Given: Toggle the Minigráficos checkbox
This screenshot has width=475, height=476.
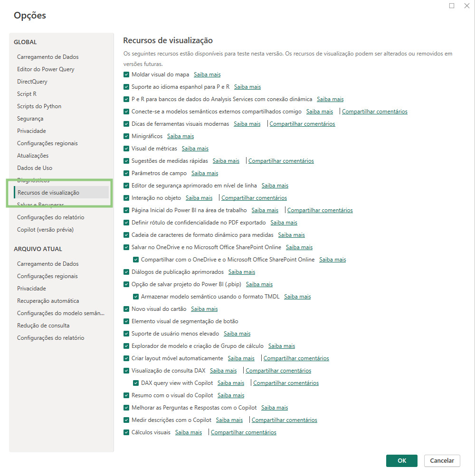Looking at the screenshot, I should click(126, 136).
